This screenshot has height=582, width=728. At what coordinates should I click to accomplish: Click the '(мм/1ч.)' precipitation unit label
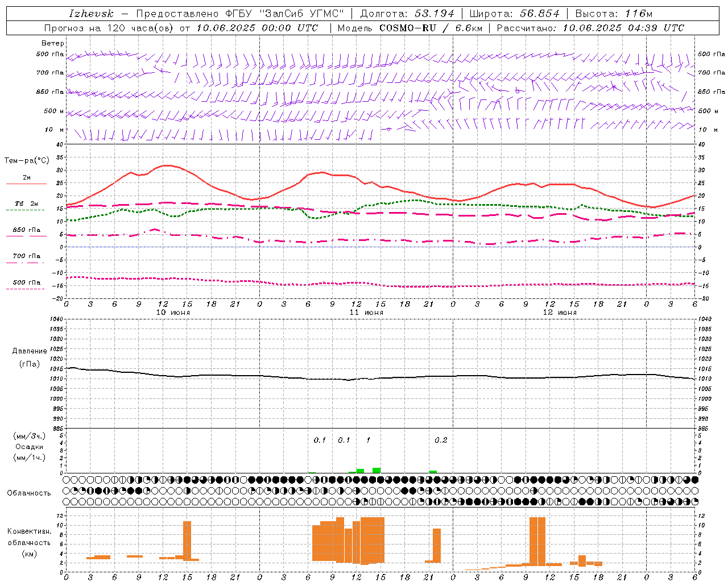(30, 458)
